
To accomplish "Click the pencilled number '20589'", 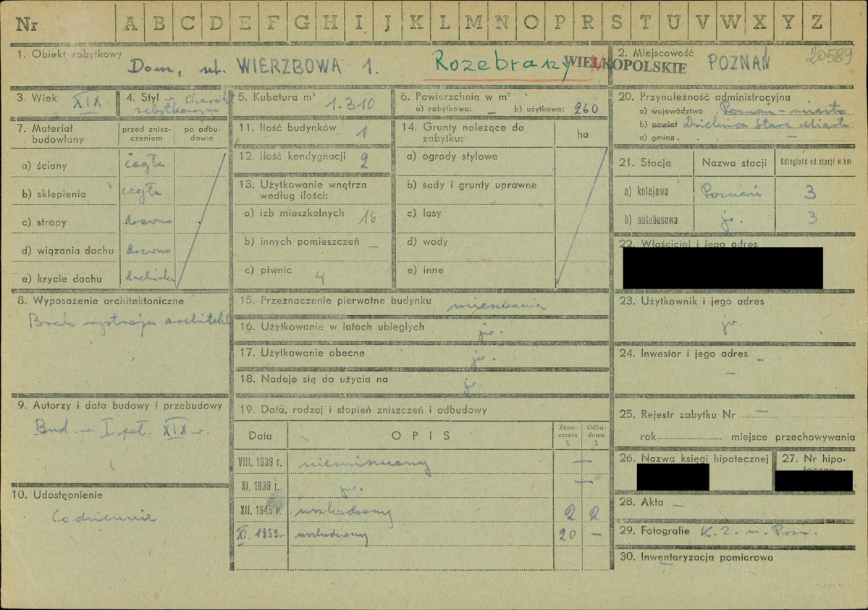I will coord(828,56).
